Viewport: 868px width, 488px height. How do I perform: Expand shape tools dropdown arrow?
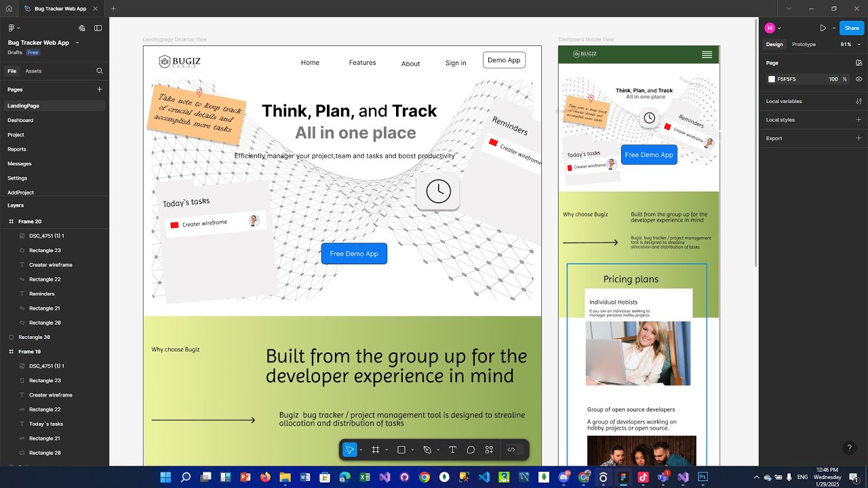click(412, 450)
